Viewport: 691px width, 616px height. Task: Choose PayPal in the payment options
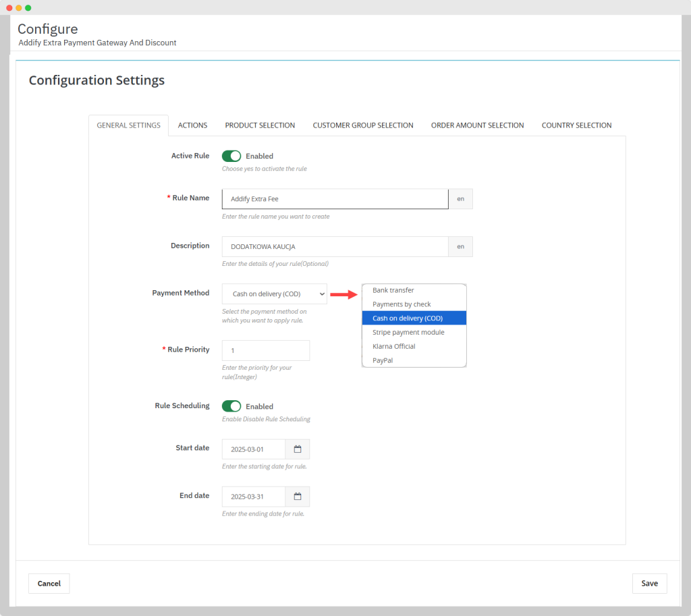click(x=383, y=360)
